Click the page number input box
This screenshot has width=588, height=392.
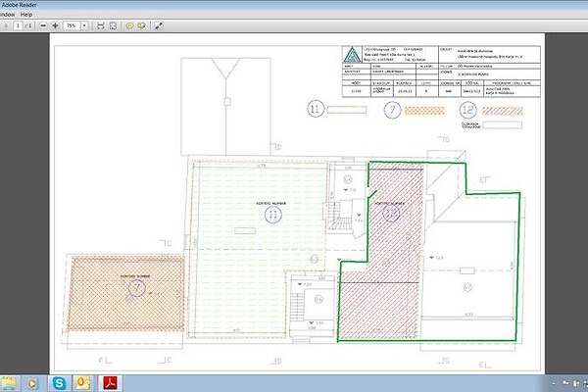(17, 24)
